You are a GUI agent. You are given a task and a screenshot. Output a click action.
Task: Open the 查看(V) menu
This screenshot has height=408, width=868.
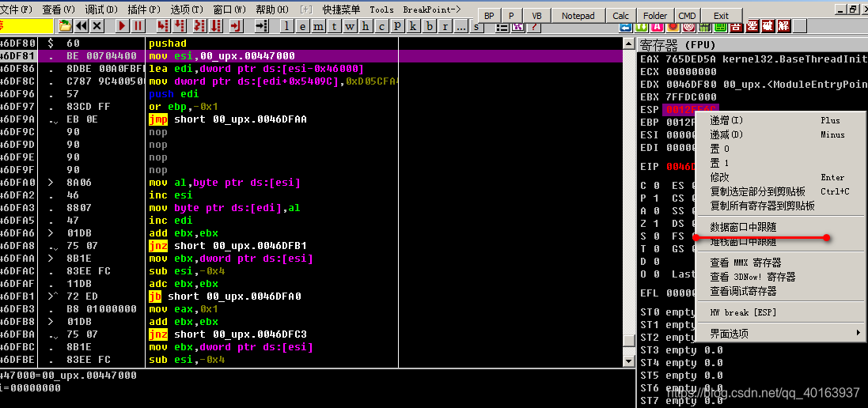tap(59, 9)
